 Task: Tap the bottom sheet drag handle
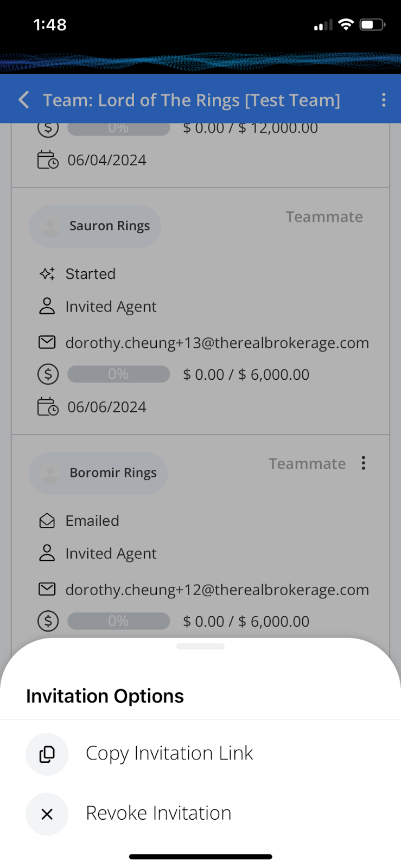[x=200, y=646]
